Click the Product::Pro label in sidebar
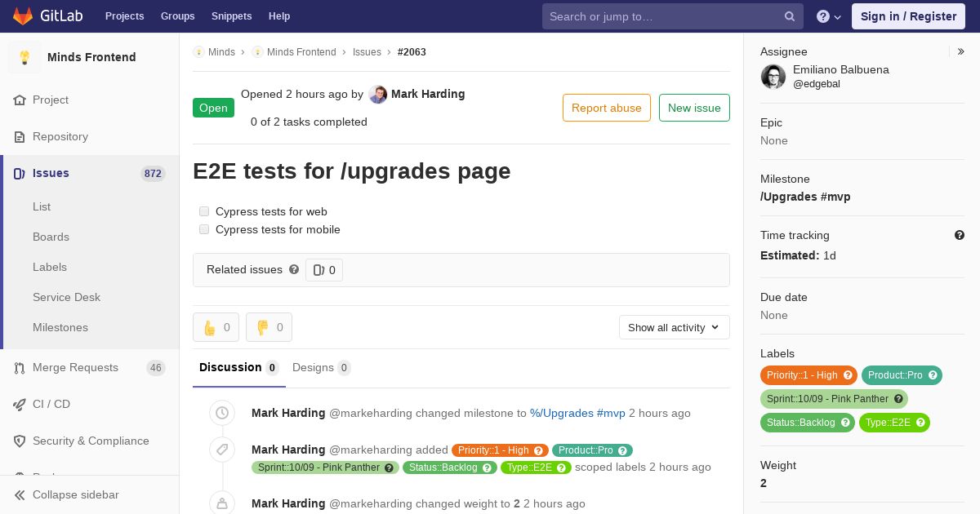 (902, 375)
